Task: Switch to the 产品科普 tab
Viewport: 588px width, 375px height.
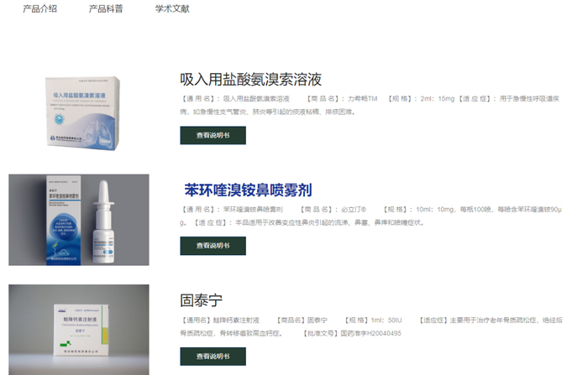Action: coord(106,8)
